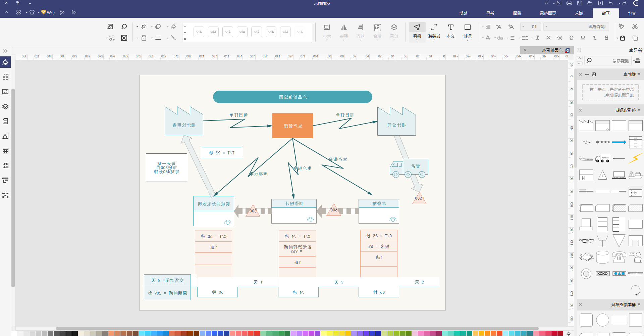Open the line spacing options

point(525,38)
